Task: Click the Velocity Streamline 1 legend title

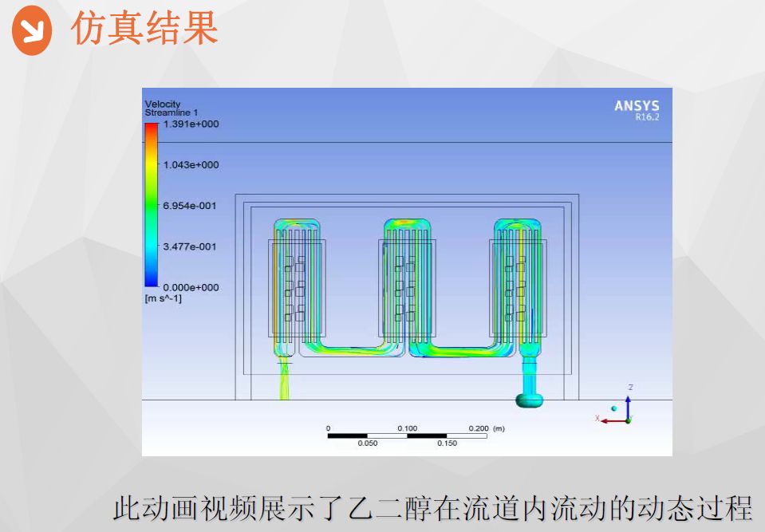Action: pyautogui.click(x=172, y=108)
